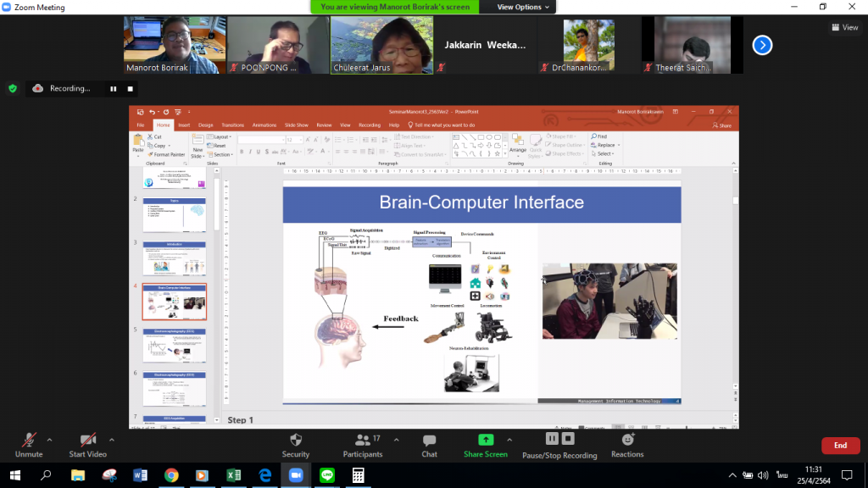Open the Security shield options
This screenshot has width=868, height=488.
[x=295, y=441]
